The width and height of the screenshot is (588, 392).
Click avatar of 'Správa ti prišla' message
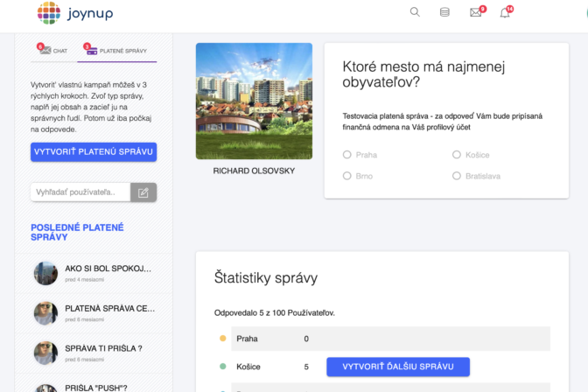coord(45,353)
